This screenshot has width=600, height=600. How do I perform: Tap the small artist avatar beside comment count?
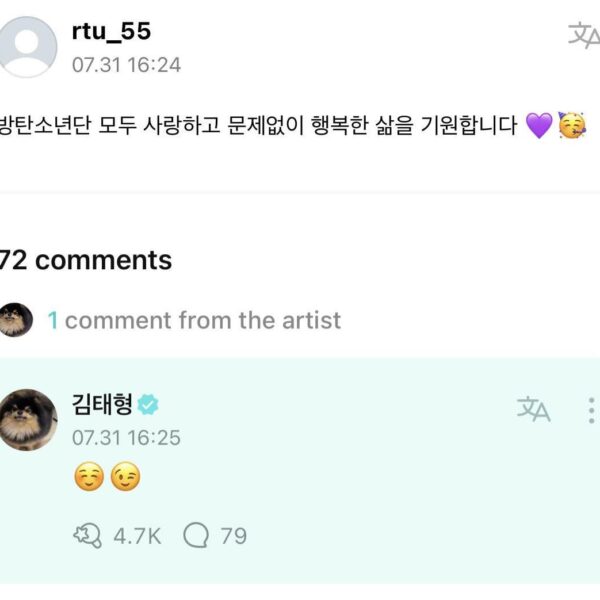16,320
